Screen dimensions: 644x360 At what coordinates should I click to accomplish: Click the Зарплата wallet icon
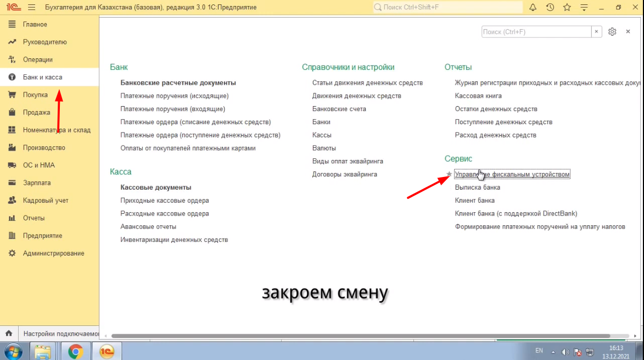[x=12, y=183]
